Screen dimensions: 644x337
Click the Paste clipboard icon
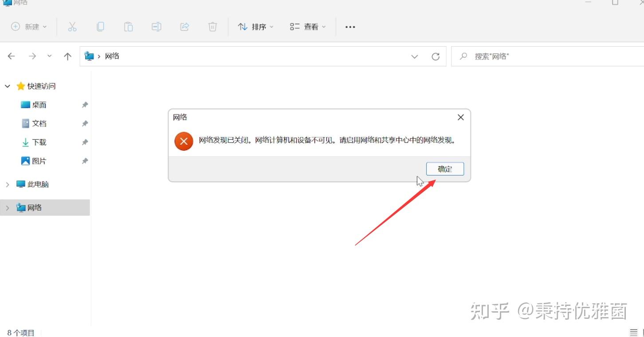coord(128,27)
